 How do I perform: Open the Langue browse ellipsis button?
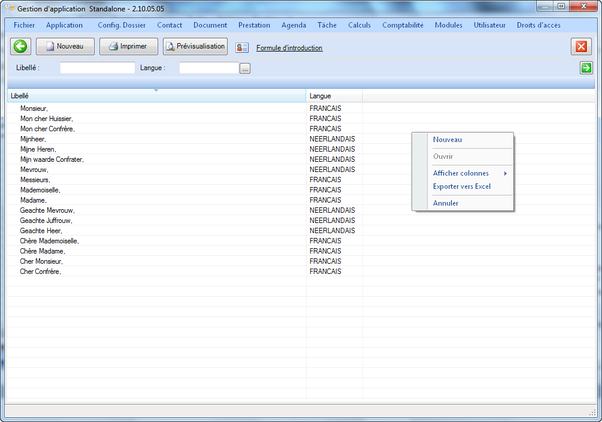pyautogui.click(x=244, y=68)
